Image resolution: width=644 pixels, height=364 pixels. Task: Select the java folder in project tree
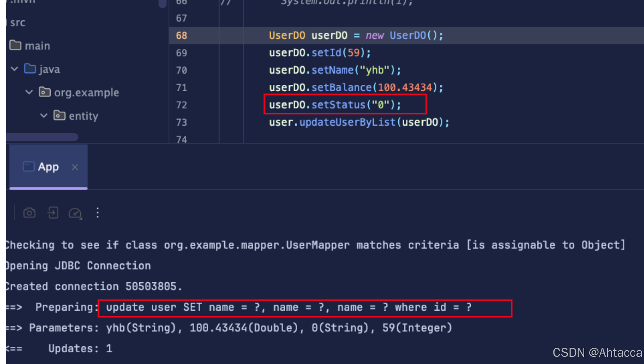[x=49, y=69]
